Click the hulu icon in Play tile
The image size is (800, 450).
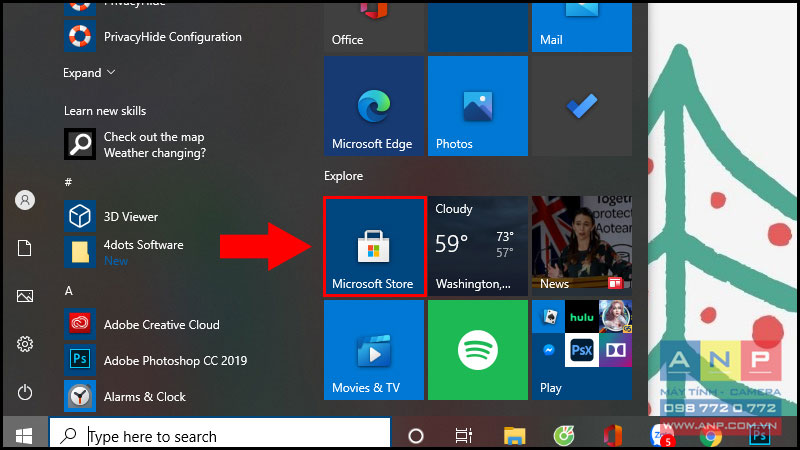tap(582, 317)
